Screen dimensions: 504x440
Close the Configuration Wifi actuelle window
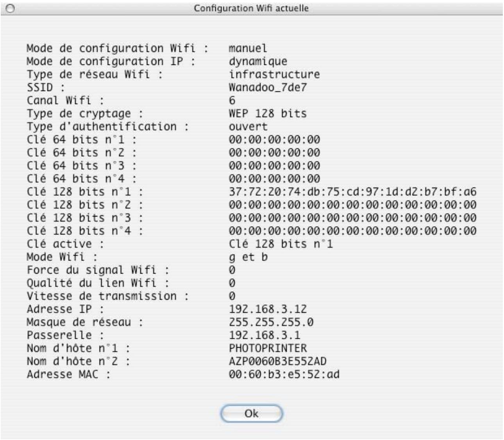(10, 8)
